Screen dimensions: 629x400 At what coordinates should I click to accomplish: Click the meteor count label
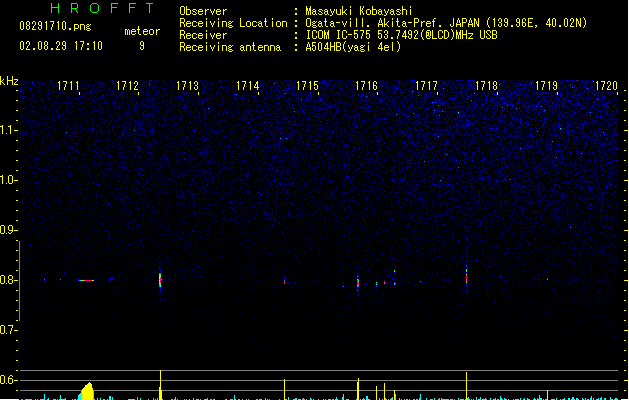pyautogui.click(x=142, y=31)
